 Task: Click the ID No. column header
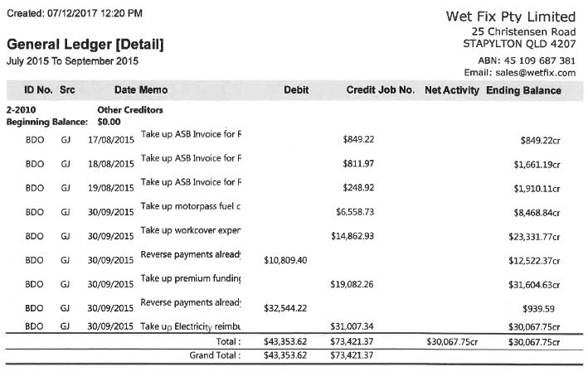click(x=38, y=90)
